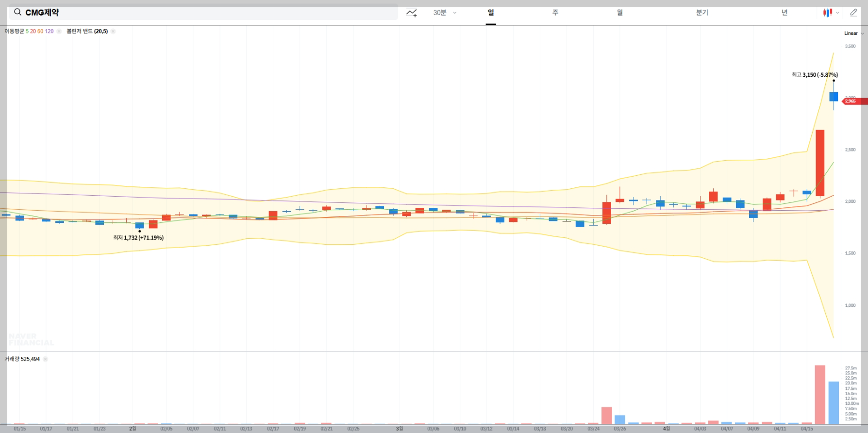
Task: Switch to the 분기 quarterly tab
Action: coord(702,13)
